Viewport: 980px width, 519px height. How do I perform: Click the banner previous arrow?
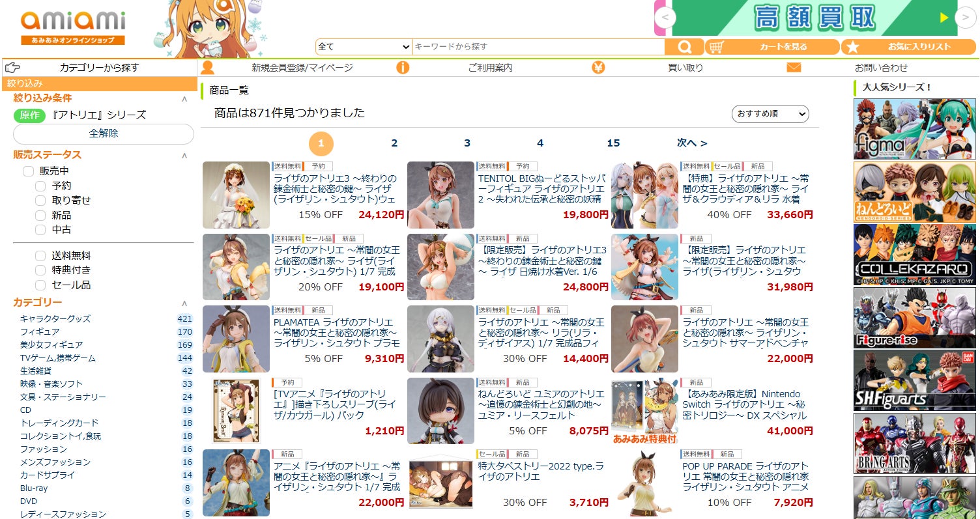(x=664, y=18)
